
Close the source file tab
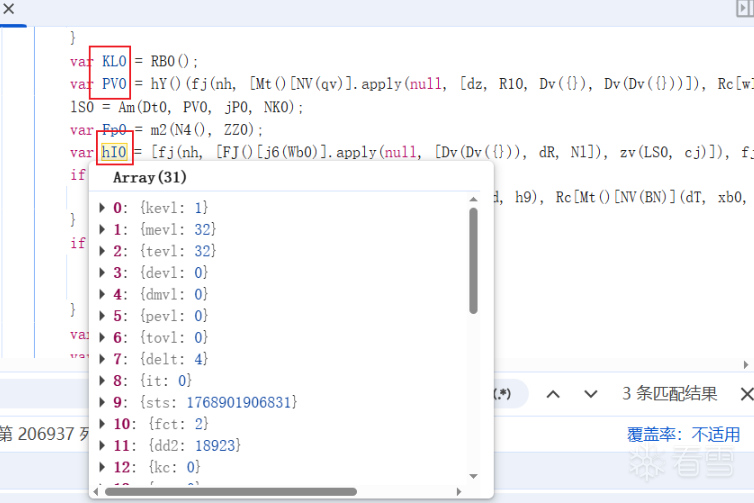8,8
